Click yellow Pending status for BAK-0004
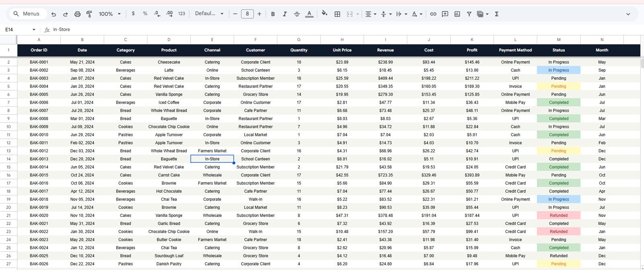 (x=559, y=86)
